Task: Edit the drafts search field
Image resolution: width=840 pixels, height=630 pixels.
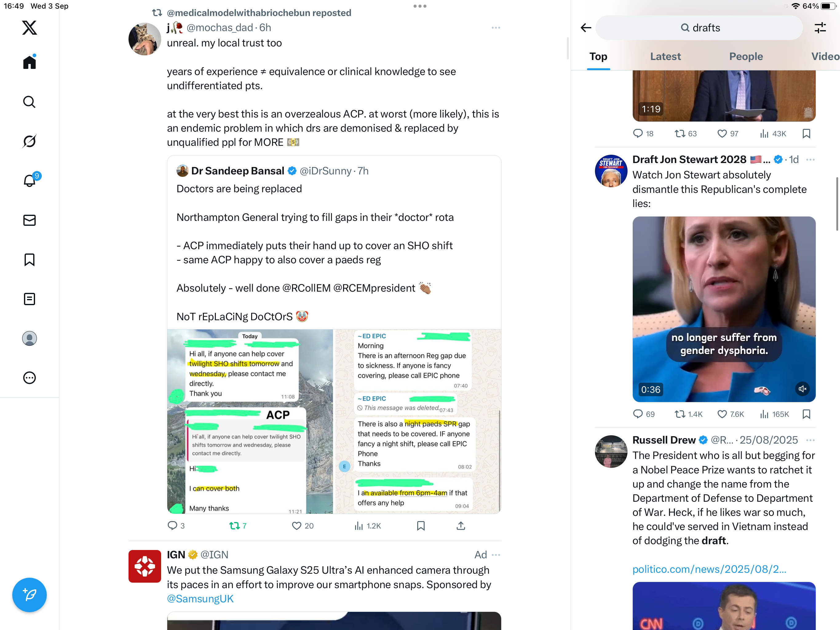Action: pos(699,28)
